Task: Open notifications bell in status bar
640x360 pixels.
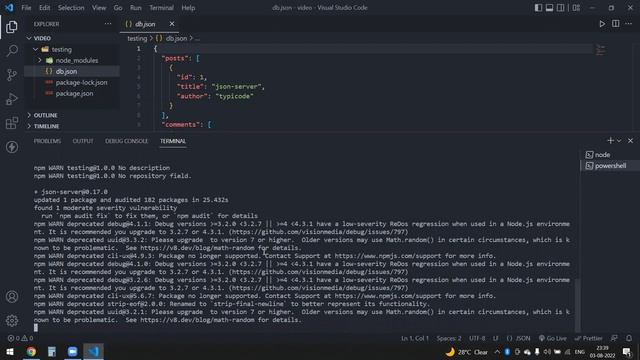Action: click(x=629, y=338)
